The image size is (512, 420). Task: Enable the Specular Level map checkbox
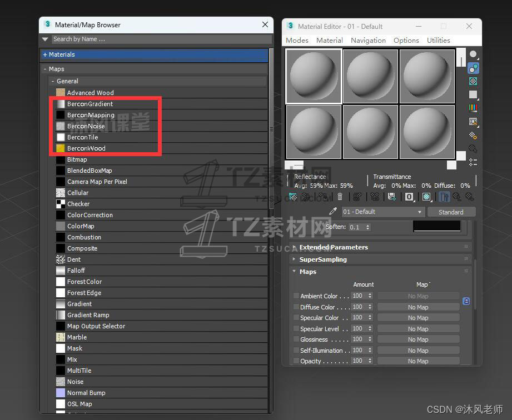point(296,328)
